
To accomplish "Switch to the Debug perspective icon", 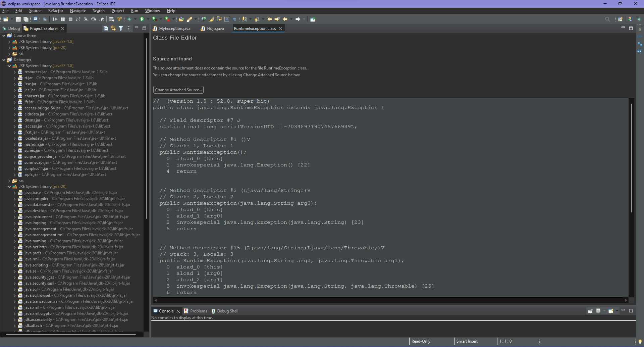I will 639,19.
